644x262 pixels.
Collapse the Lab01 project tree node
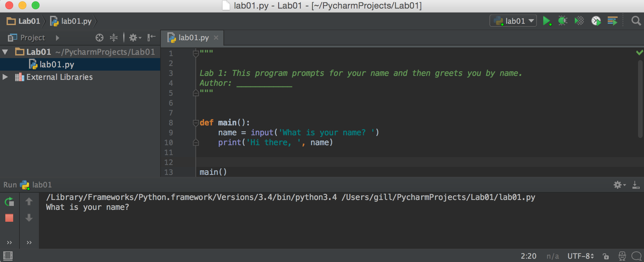point(5,52)
